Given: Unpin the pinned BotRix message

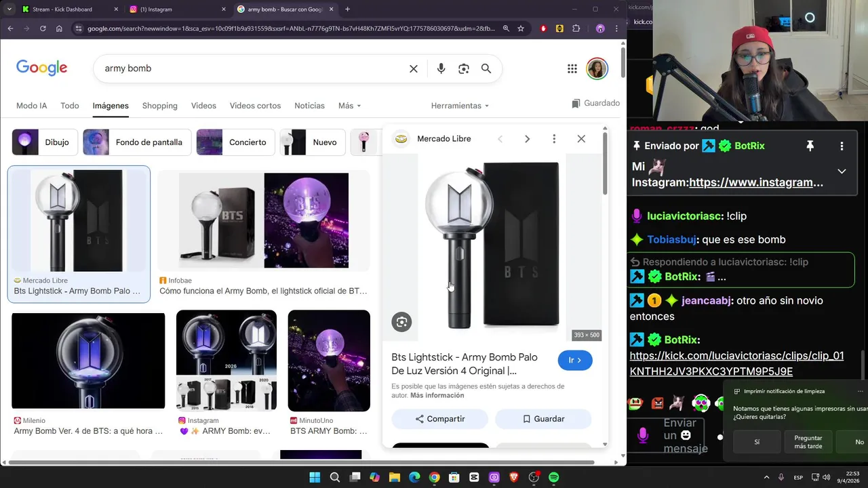Looking at the screenshot, I should coord(810,146).
